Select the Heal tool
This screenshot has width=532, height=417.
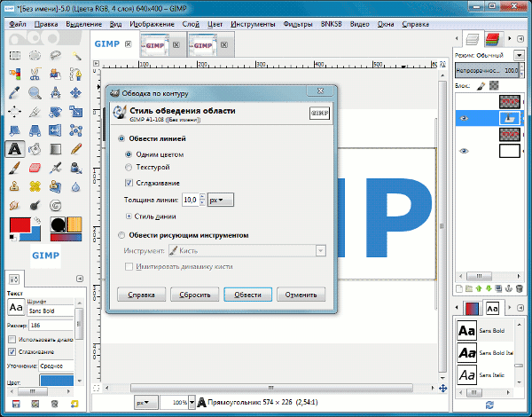(x=35, y=186)
